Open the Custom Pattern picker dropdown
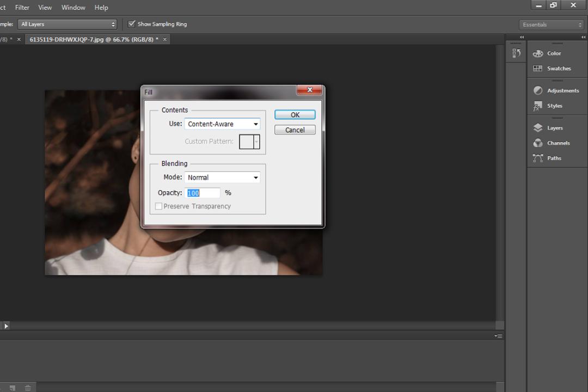This screenshot has height=392, width=588. 256,142
